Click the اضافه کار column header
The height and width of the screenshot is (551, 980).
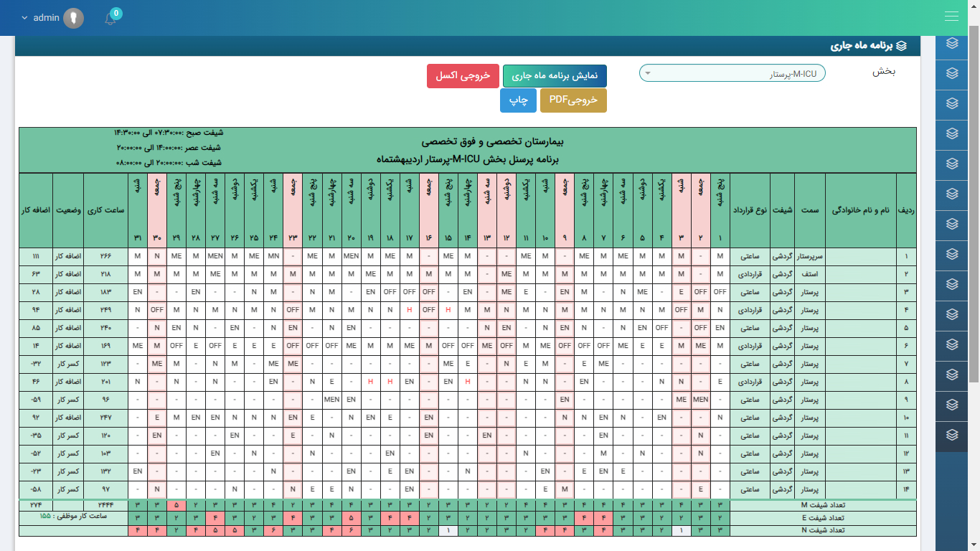(x=36, y=211)
